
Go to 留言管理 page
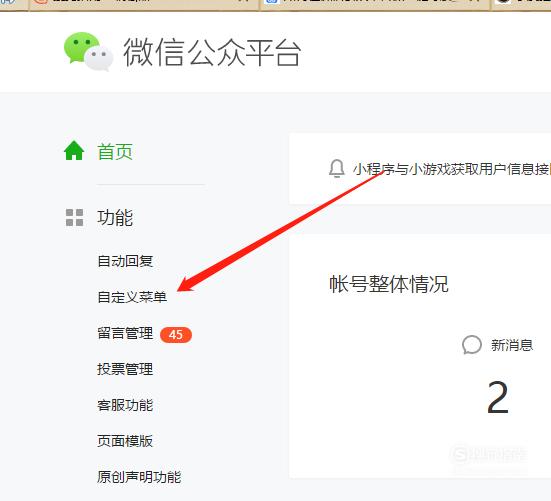tap(125, 333)
